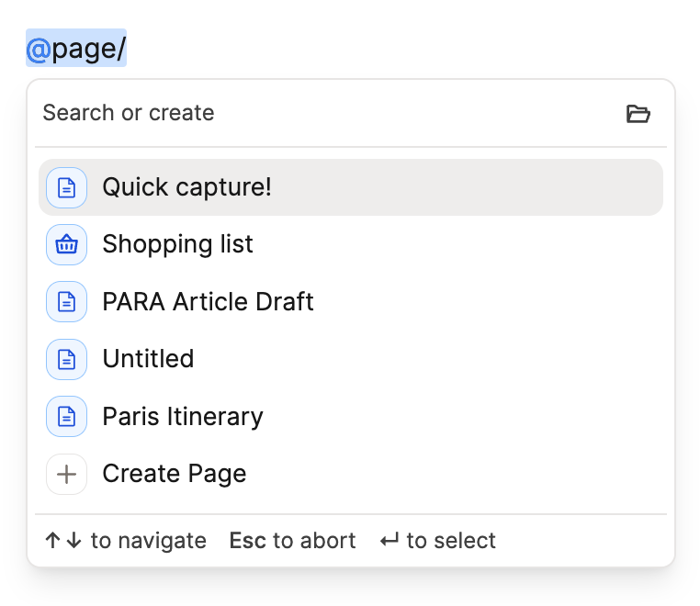Click the highlighted @page/ mention text
The width and height of the screenshot is (700, 606).
(x=76, y=49)
